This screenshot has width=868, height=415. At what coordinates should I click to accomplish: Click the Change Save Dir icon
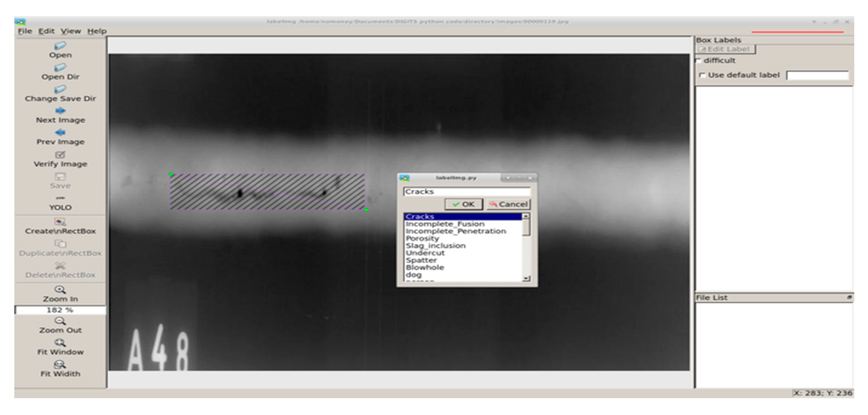tap(60, 90)
